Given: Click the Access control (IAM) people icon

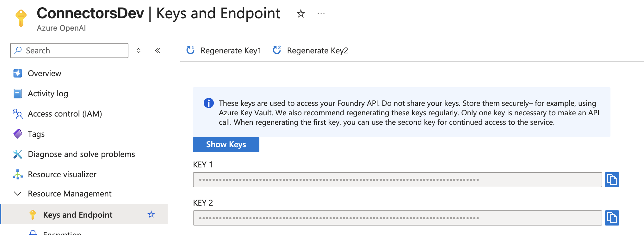Looking at the screenshot, I should pos(17,114).
